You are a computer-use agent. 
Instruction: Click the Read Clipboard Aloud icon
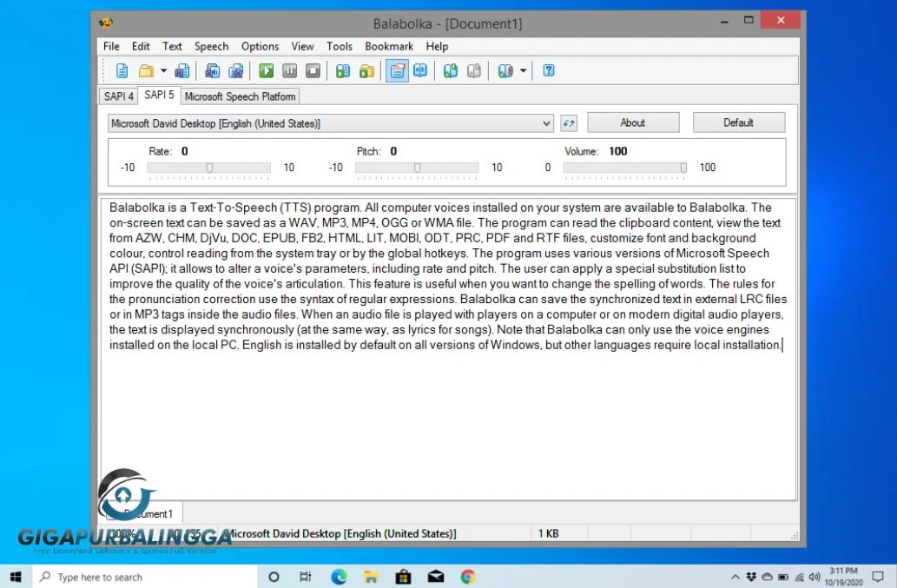343,71
